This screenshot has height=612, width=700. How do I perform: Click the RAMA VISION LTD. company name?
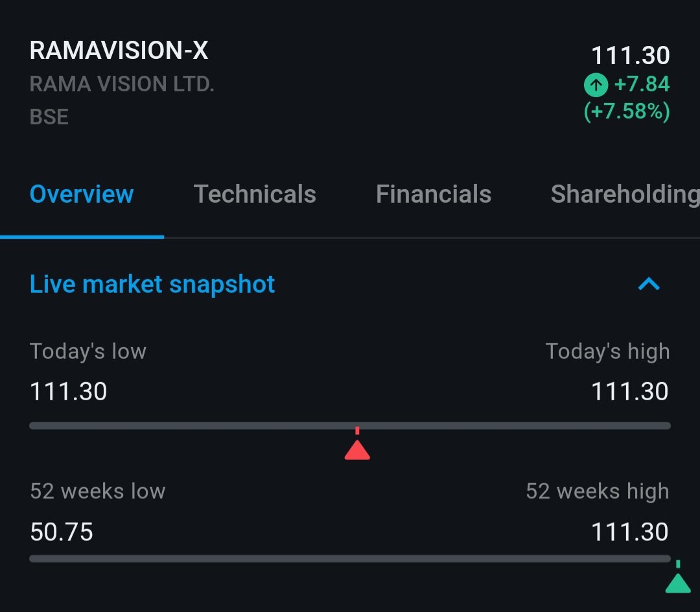[x=122, y=84]
